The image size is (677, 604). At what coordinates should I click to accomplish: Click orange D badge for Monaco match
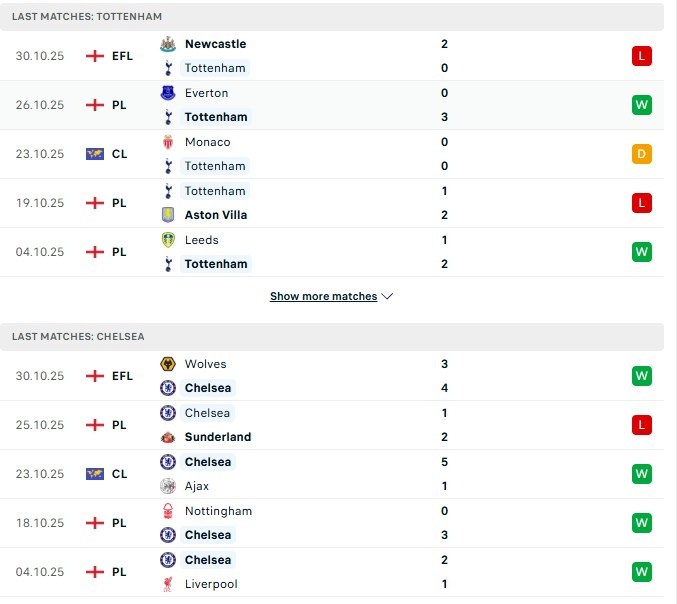[642, 154]
